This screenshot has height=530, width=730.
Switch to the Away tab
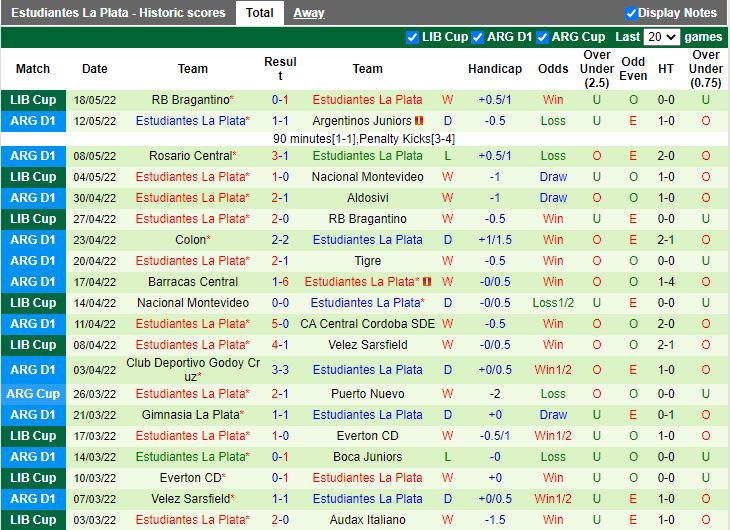308,13
